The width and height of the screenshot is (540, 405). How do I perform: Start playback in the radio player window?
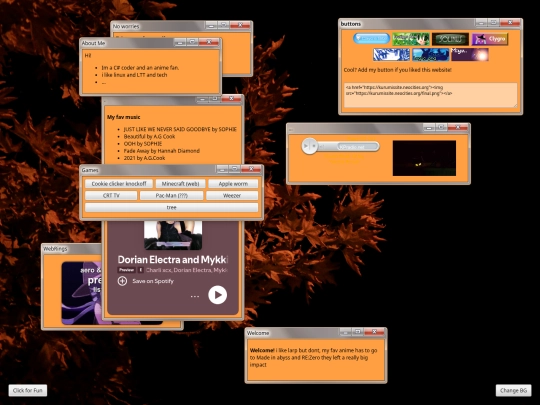click(x=306, y=146)
